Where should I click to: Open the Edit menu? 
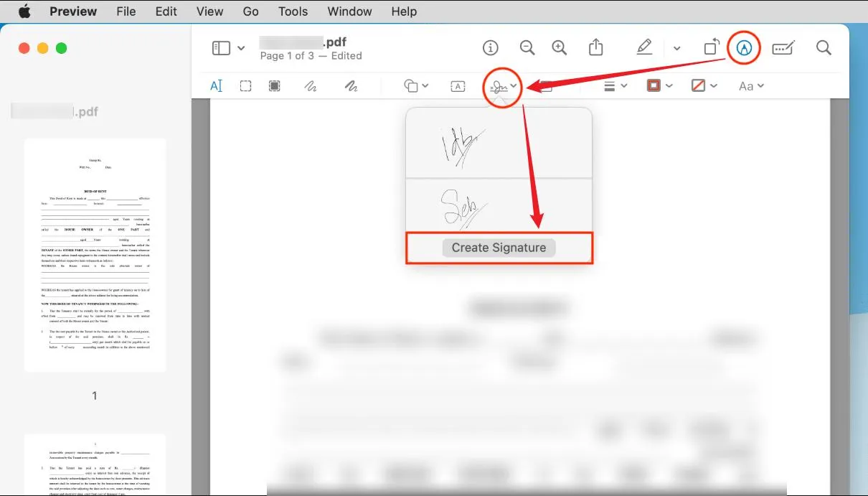point(166,11)
